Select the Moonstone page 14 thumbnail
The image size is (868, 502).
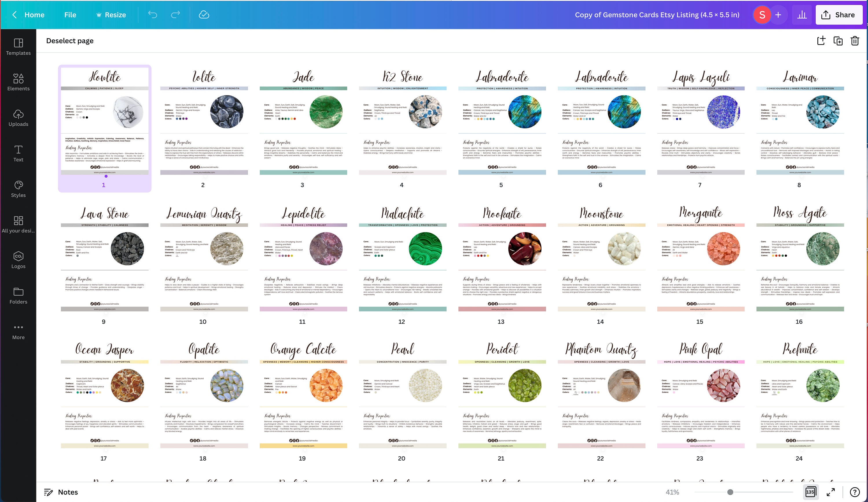tap(602, 258)
